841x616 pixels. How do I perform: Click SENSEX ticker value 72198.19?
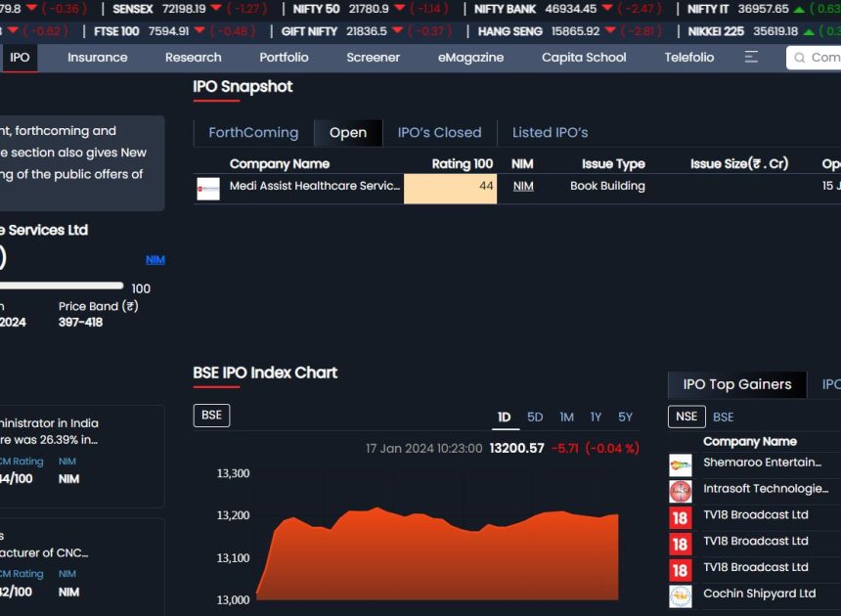(184, 9)
